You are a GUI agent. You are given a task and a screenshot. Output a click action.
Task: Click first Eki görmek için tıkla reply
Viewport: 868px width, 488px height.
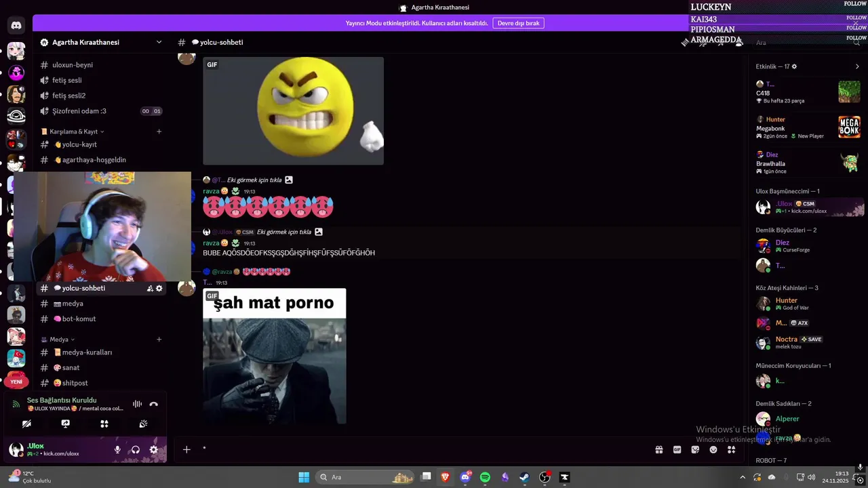click(254, 180)
